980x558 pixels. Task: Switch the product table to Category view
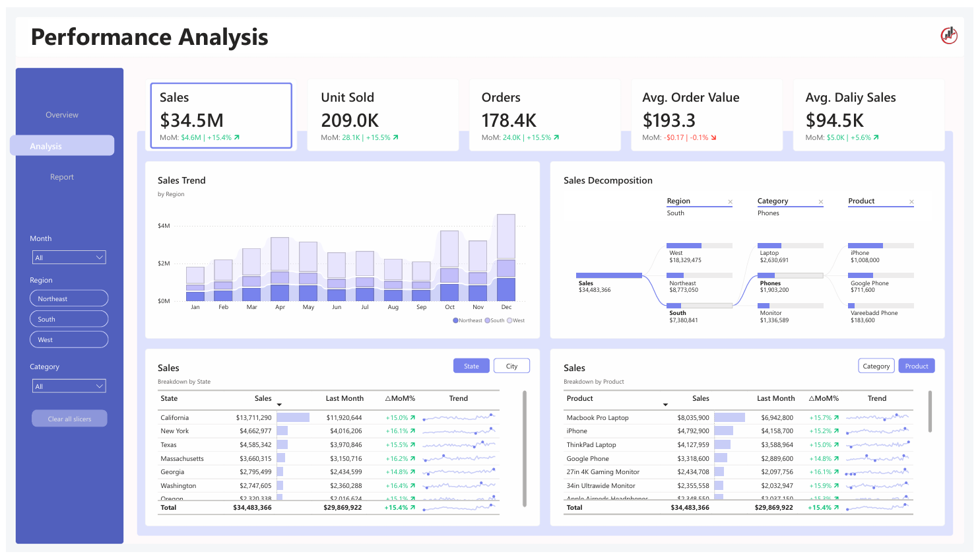point(876,365)
